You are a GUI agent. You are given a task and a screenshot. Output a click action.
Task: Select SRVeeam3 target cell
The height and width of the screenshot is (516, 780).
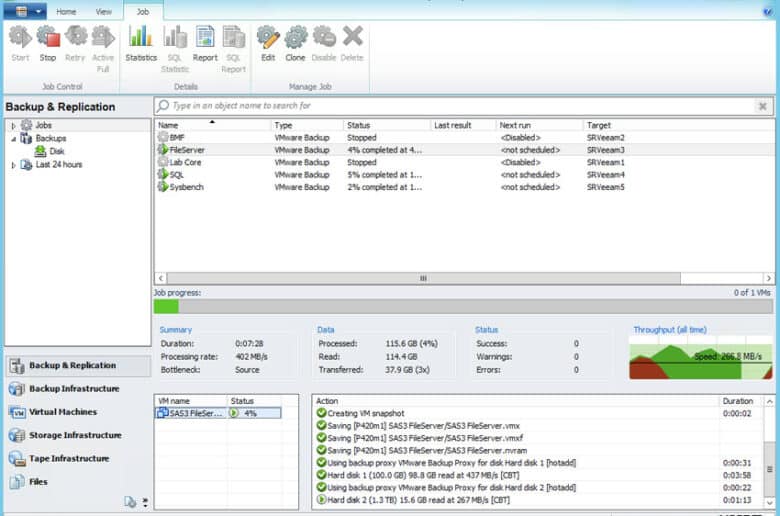(605, 150)
